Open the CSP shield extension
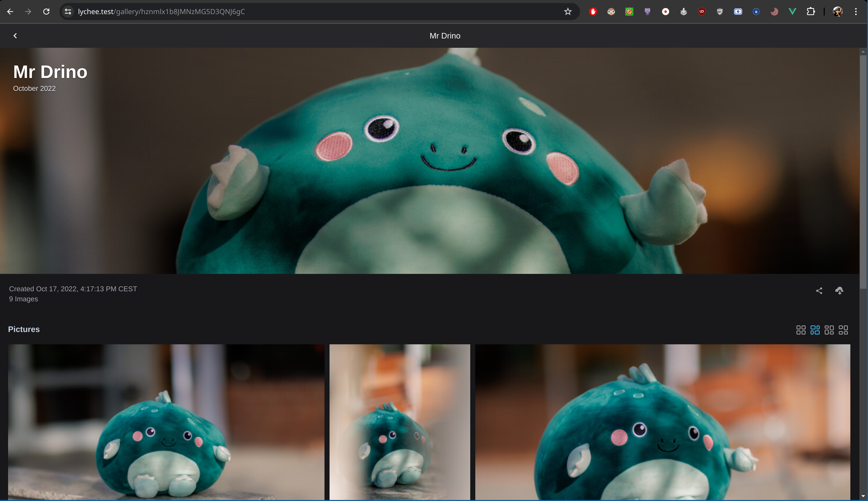This screenshot has width=868, height=501. 720,12
